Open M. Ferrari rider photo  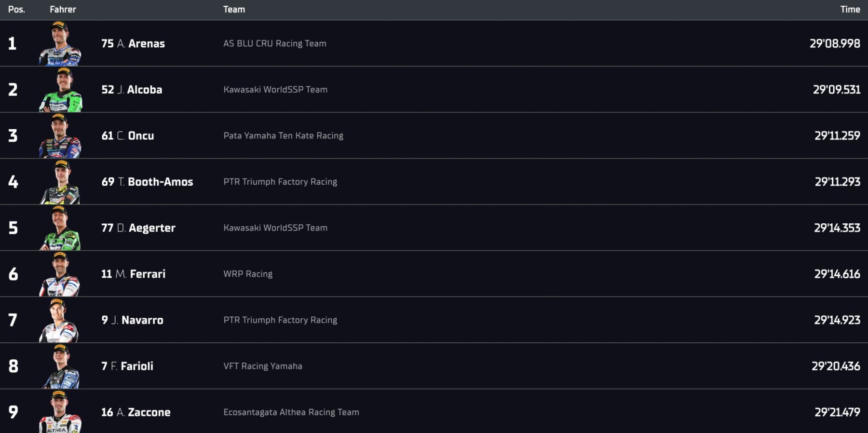60,274
